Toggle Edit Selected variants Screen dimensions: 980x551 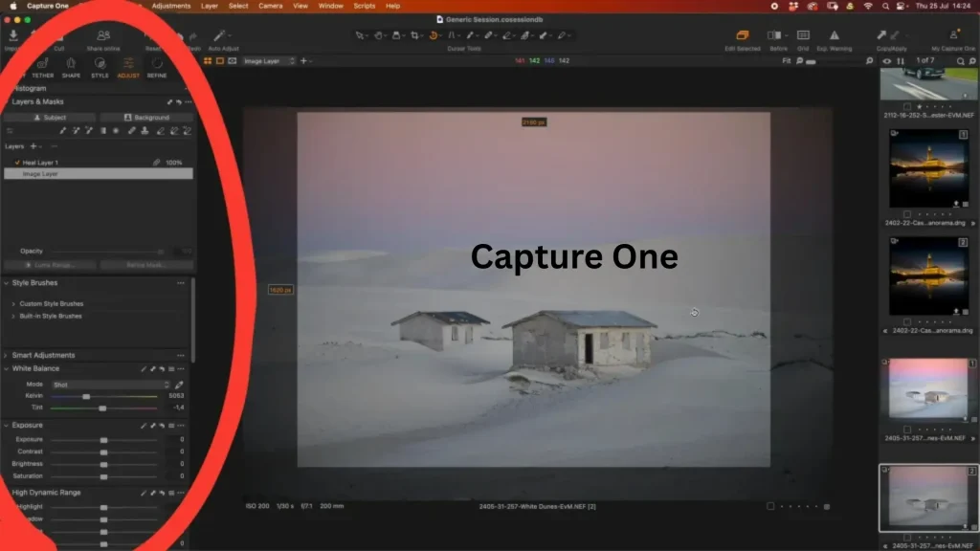pyautogui.click(x=743, y=36)
